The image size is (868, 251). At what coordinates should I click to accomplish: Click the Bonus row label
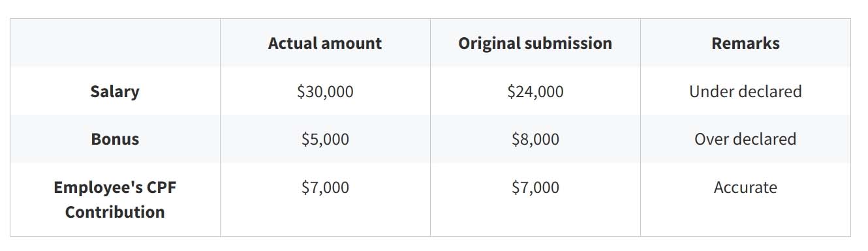115,139
